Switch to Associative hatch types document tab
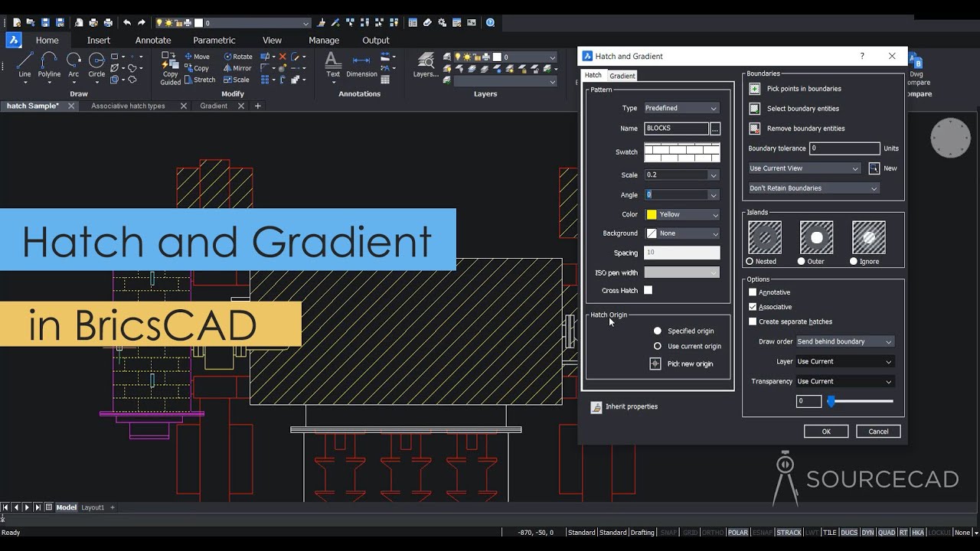Image resolution: width=980 pixels, height=551 pixels. coord(128,106)
